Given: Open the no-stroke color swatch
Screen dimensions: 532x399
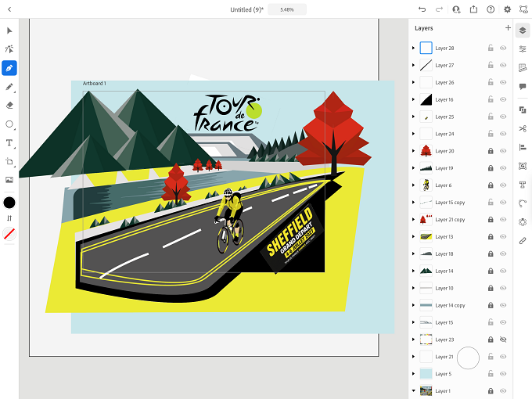Looking at the screenshot, I should coord(9,234).
